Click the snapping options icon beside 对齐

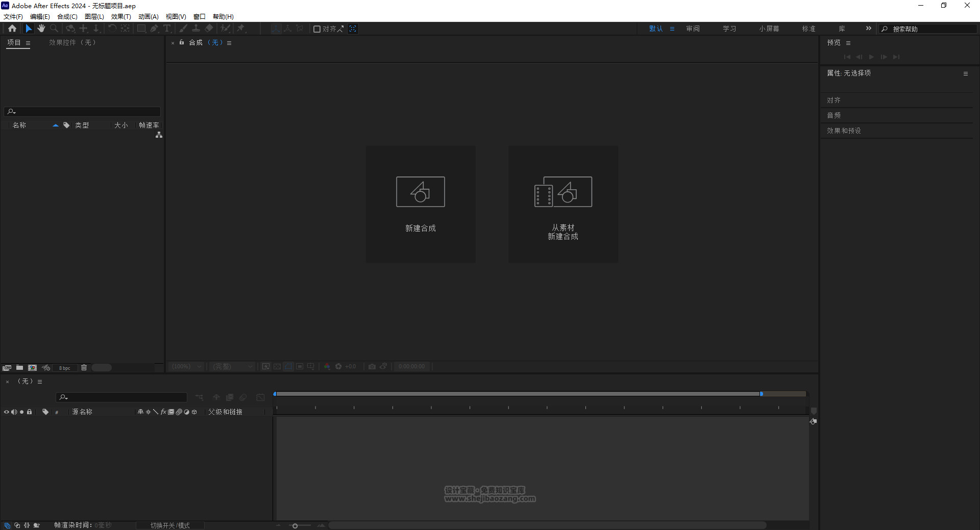point(340,29)
